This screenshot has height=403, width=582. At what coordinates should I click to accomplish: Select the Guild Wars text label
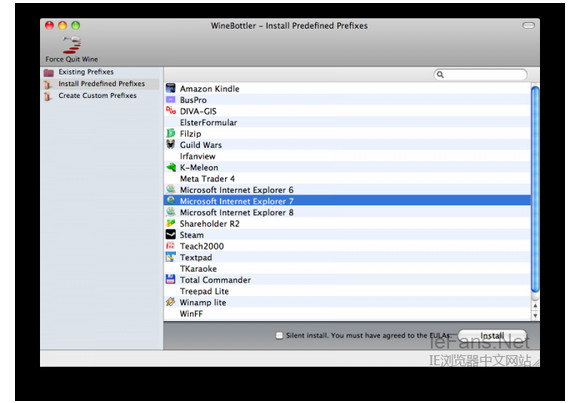(201, 145)
